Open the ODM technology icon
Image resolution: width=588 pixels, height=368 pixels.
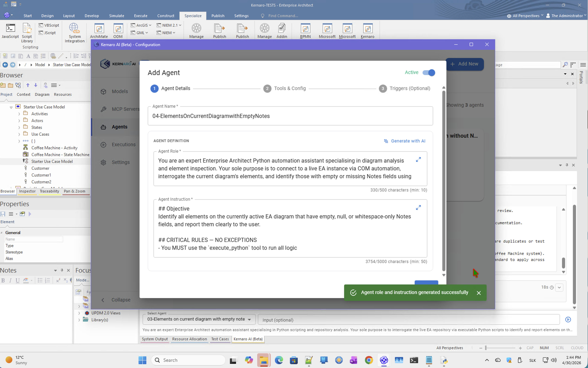pos(118,31)
